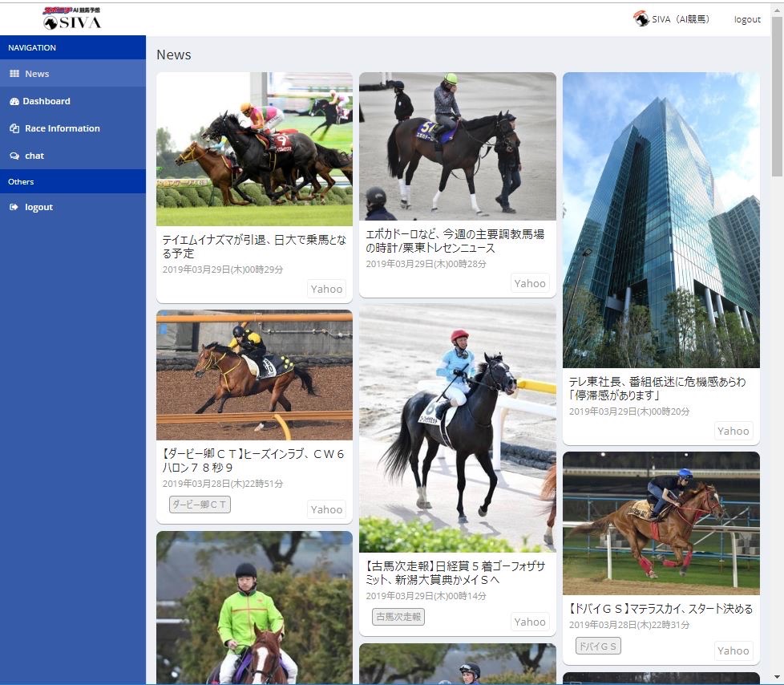Open the テレ東社長 article headline
Viewport: 784px width, 685px height.
(x=657, y=388)
